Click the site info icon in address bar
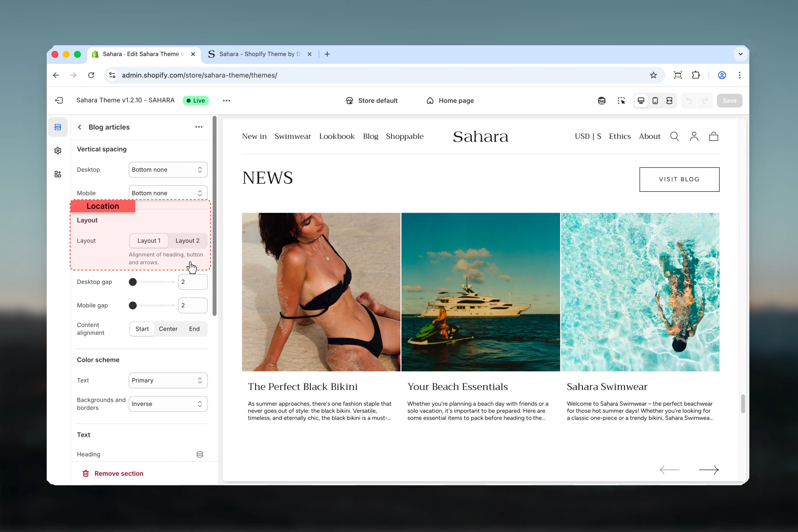Screen dimensions: 798x532 [x=112, y=75]
